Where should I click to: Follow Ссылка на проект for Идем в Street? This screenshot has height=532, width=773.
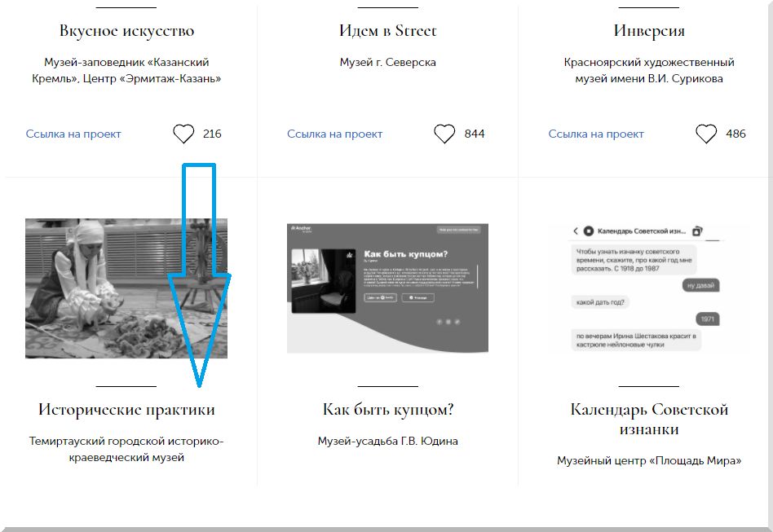334,134
